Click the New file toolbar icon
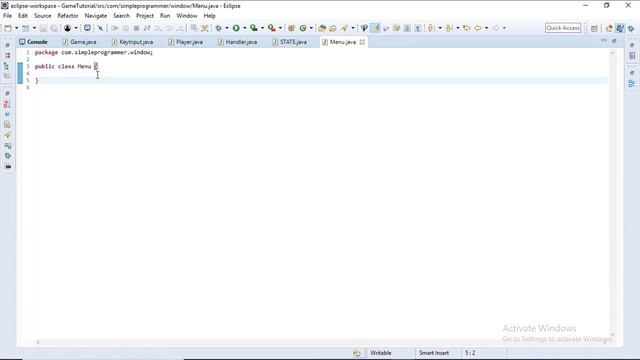 pyautogui.click(x=8, y=28)
